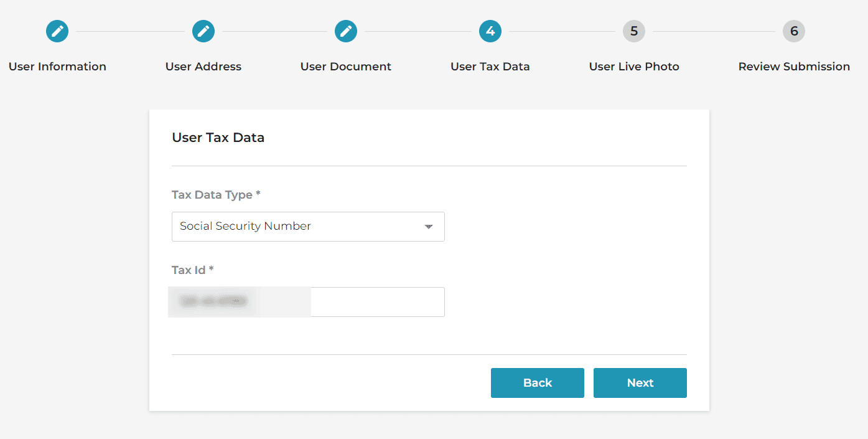Go back with the Back button
The height and width of the screenshot is (439, 868).
click(x=538, y=383)
